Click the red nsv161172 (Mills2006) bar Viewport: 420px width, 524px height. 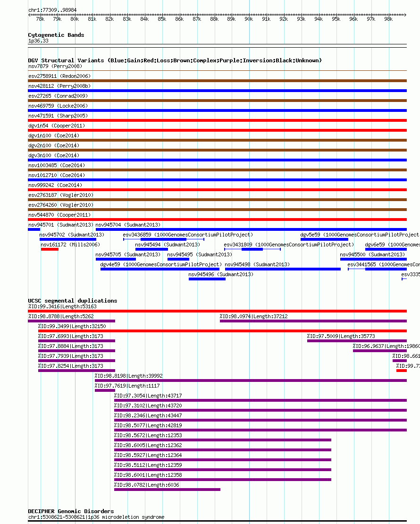(50, 249)
